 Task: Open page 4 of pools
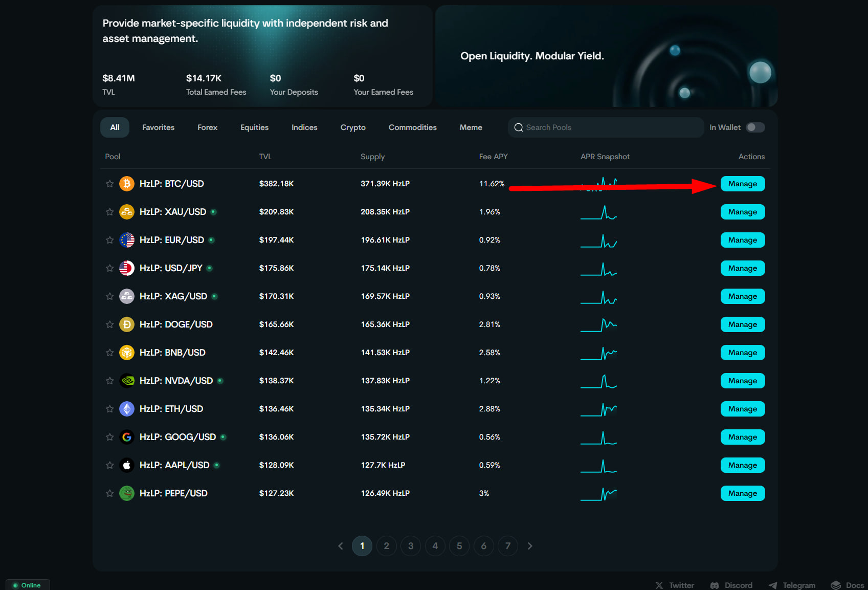(x=435, y=546)
